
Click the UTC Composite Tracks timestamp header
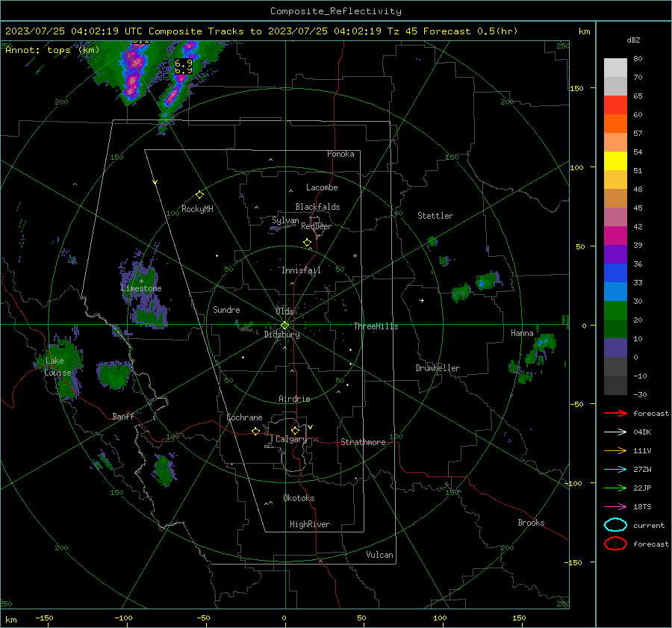(x=261, y=31)
